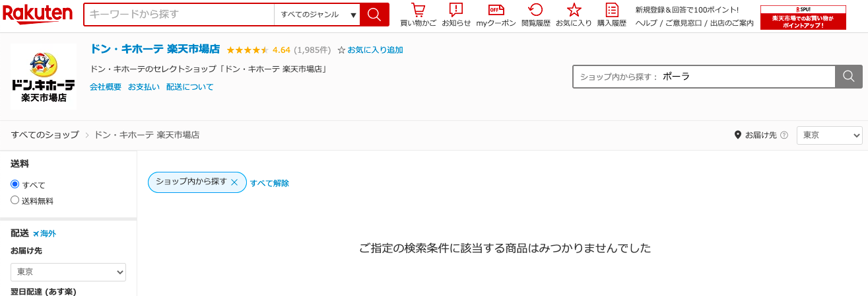Open favorites (お気に入り) star icon

tap(574, 15)
